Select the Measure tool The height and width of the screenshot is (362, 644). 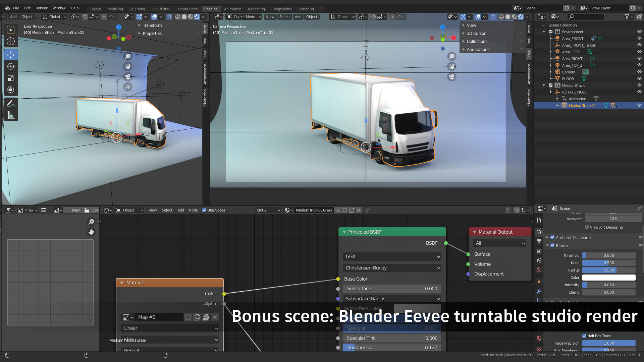11,116
